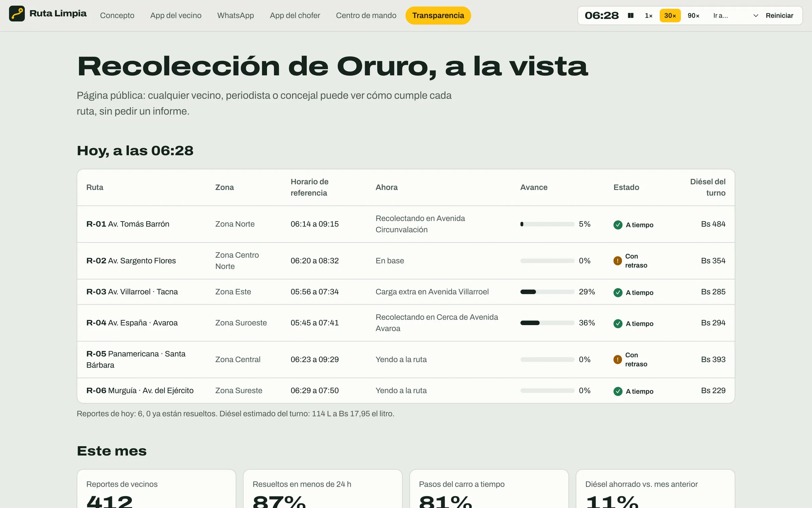The image size is (812, 508).
Task: Click the Ruta Limpia brand name
Action: click(58, 14)
